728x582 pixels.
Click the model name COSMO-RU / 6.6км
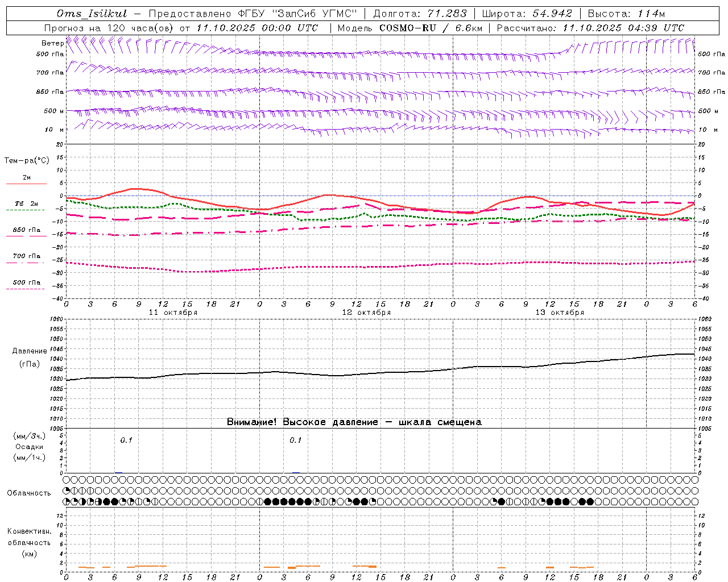click(x=431, y=28)
